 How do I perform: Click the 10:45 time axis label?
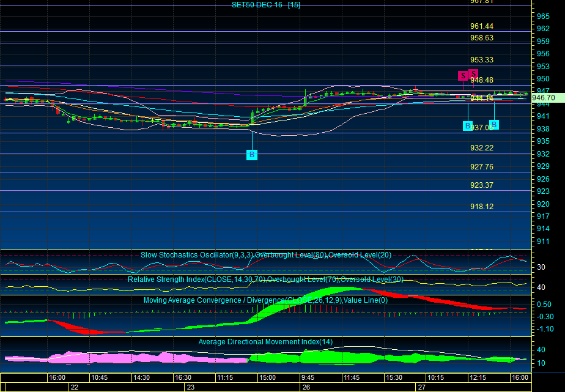click(x=99, y=377)
